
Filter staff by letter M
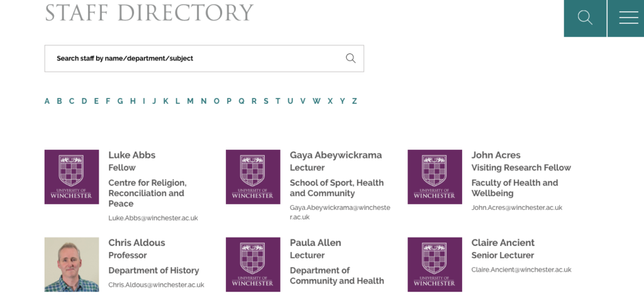click(190, 101)
